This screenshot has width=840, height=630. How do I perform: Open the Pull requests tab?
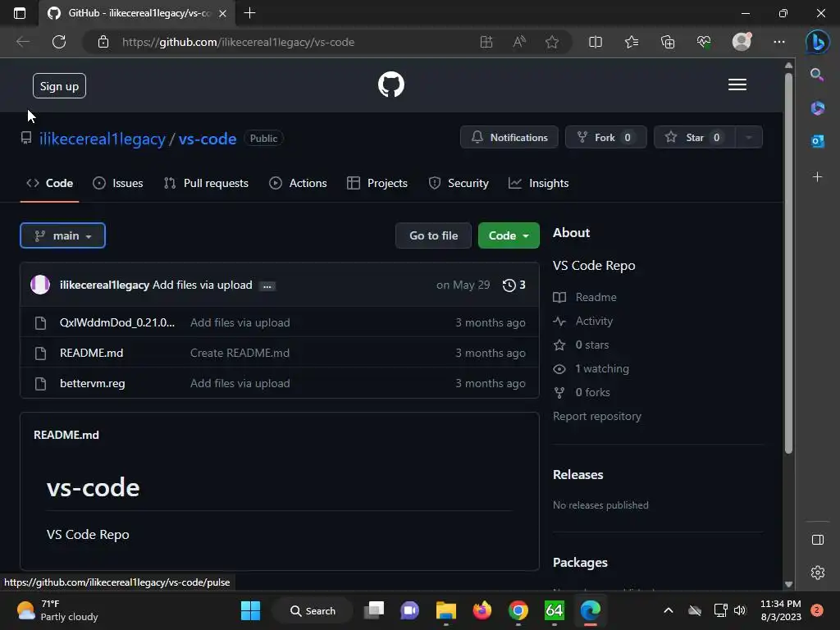(x=206, y=183)
